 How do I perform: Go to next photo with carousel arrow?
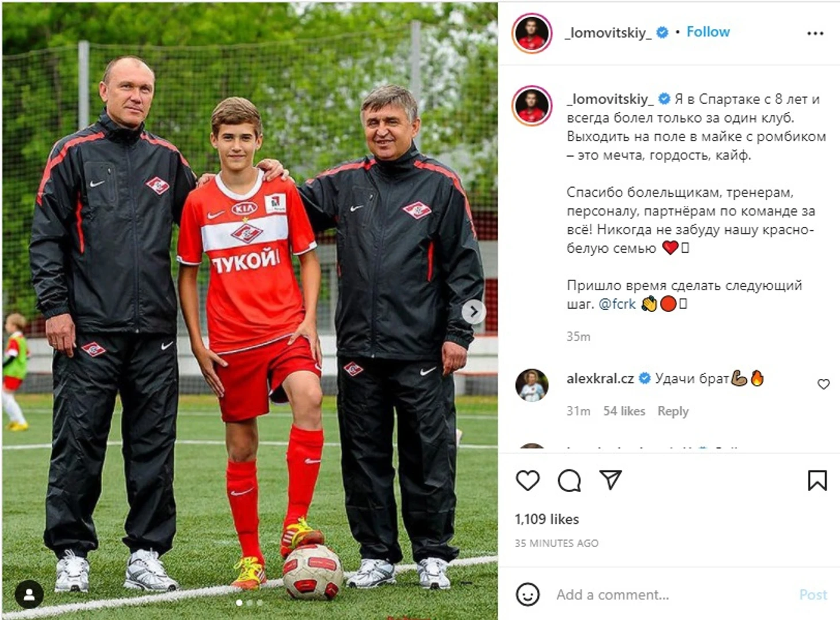(474, 312)
